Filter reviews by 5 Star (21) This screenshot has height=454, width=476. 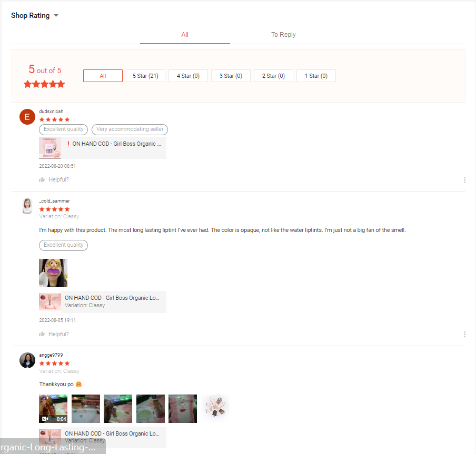pos(145,76)
